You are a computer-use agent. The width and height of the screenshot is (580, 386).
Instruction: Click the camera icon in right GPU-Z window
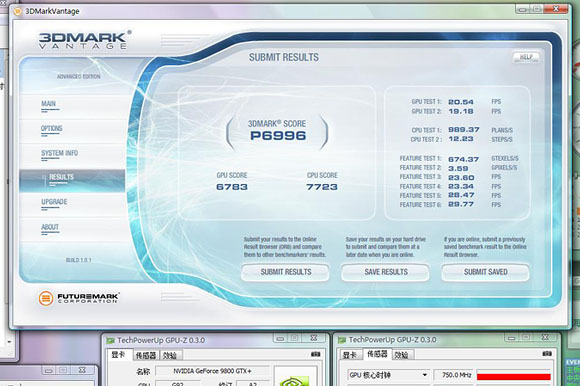coord(547,354)
